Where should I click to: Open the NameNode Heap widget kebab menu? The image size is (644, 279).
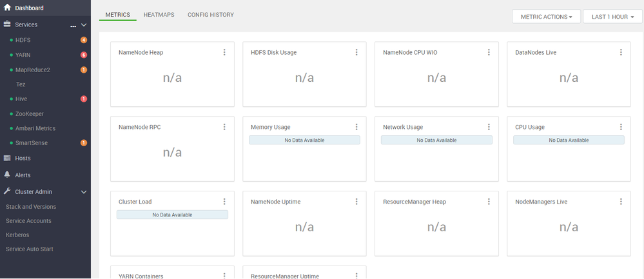pyautogui.click(x=224, y=52)
